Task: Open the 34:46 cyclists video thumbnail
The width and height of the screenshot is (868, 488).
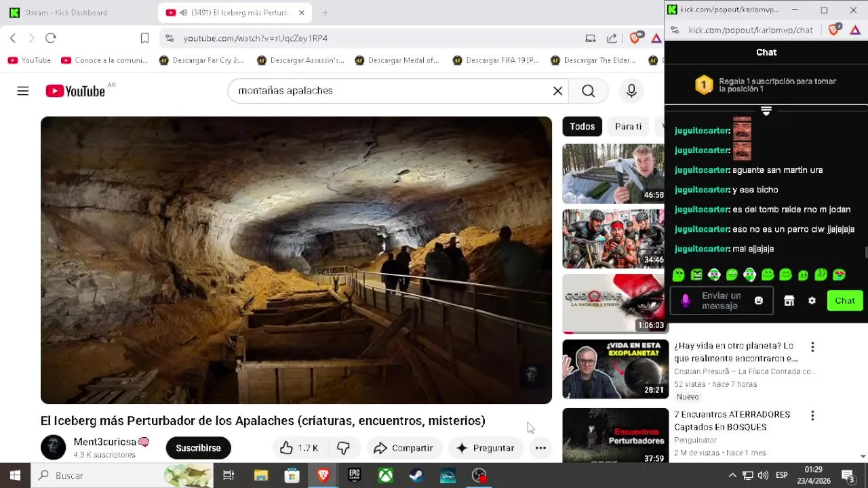Action: (x=613, y=239)
